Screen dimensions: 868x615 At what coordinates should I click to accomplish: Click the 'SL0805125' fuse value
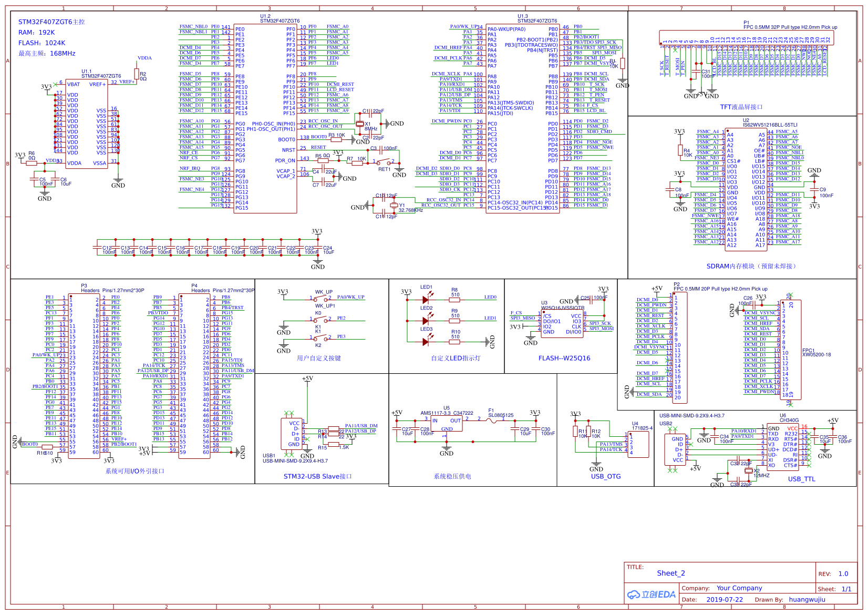pos(501,415)
